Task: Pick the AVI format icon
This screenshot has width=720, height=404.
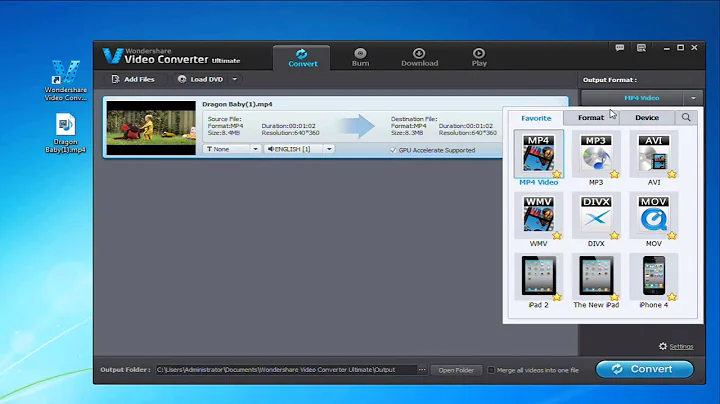Action: pos(654,154)
